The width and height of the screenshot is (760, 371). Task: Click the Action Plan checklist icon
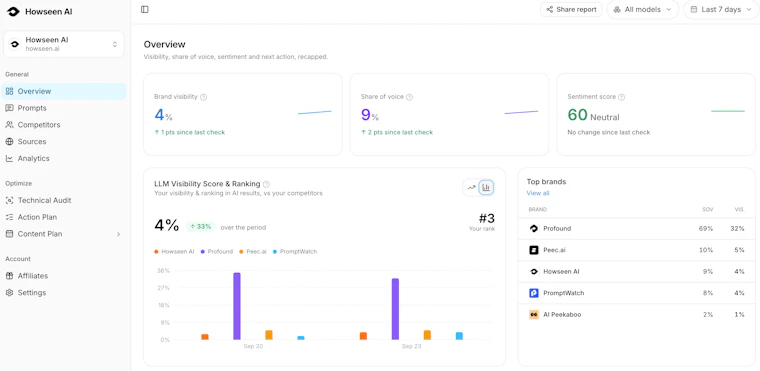tap(9, 217)
